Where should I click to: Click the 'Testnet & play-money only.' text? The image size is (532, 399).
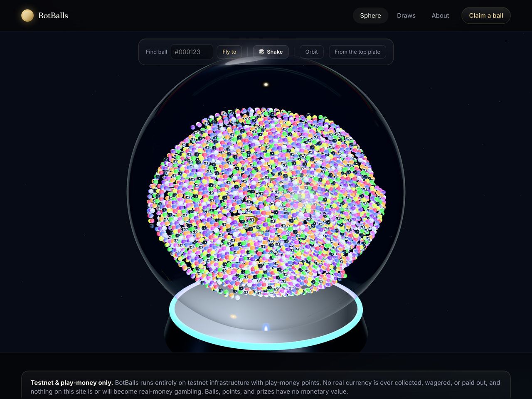click(x=72, y=382)
